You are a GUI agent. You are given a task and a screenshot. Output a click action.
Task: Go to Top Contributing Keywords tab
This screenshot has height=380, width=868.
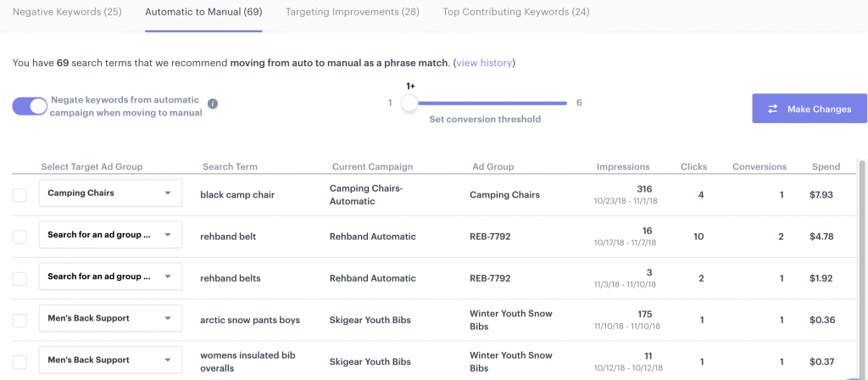516,12
